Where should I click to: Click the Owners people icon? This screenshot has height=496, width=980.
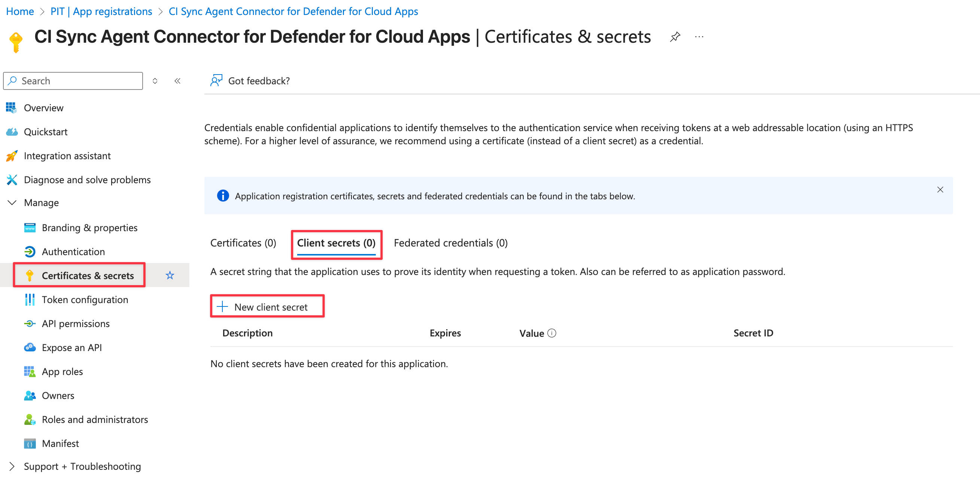click(30, 396)
